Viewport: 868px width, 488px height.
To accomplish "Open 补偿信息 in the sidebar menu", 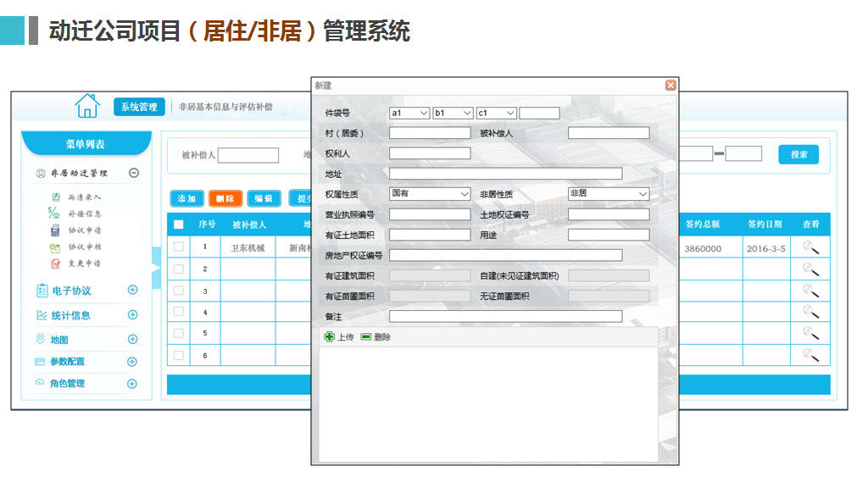I will (x=84, y=213).
